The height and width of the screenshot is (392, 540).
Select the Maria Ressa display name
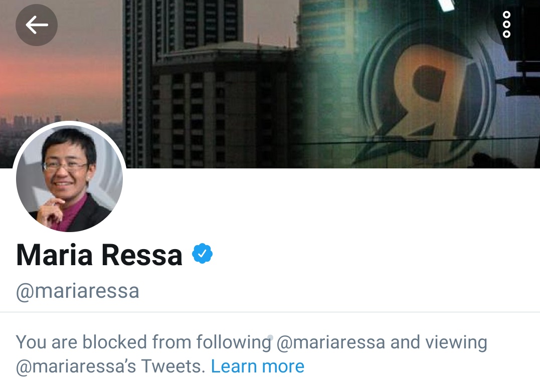[99, 255]
